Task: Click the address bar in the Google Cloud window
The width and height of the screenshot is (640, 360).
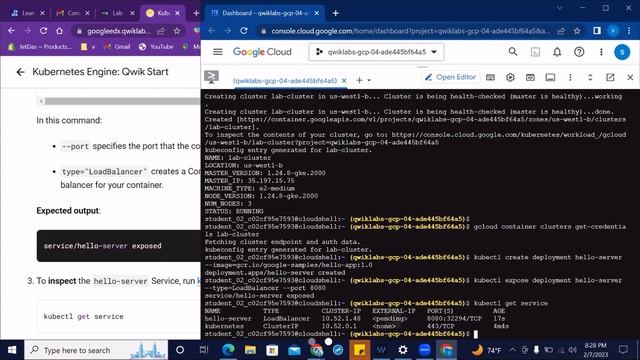Action: coord(410,31)
